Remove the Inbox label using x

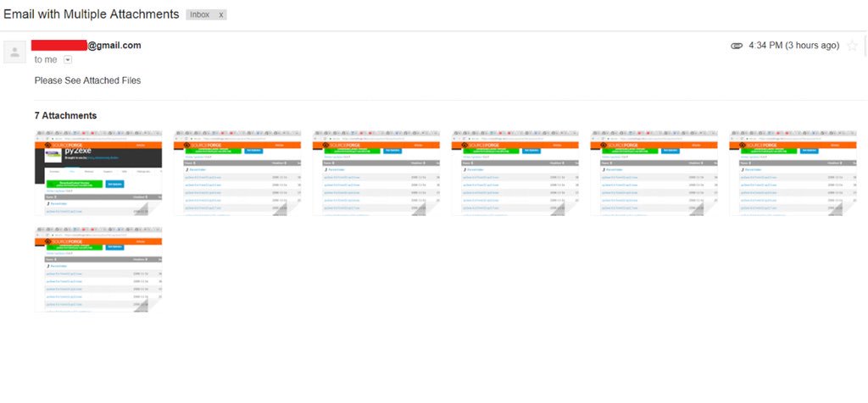(221, 15)
